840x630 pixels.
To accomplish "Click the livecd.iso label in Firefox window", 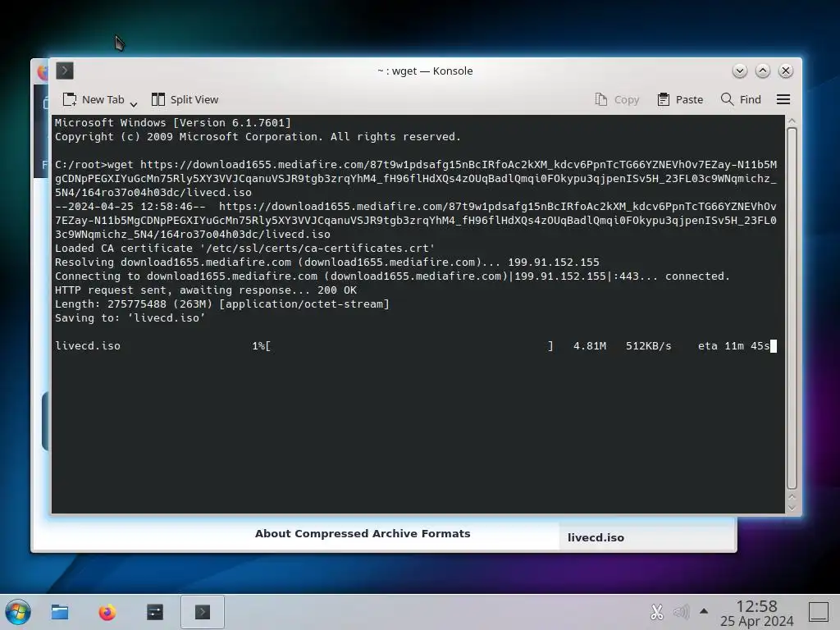I will 596,537.
